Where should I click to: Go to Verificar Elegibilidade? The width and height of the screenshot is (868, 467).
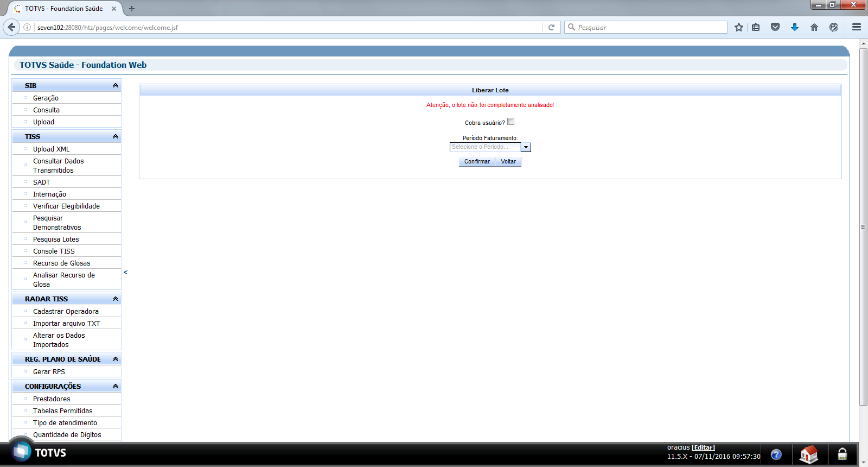coord(67,206)
